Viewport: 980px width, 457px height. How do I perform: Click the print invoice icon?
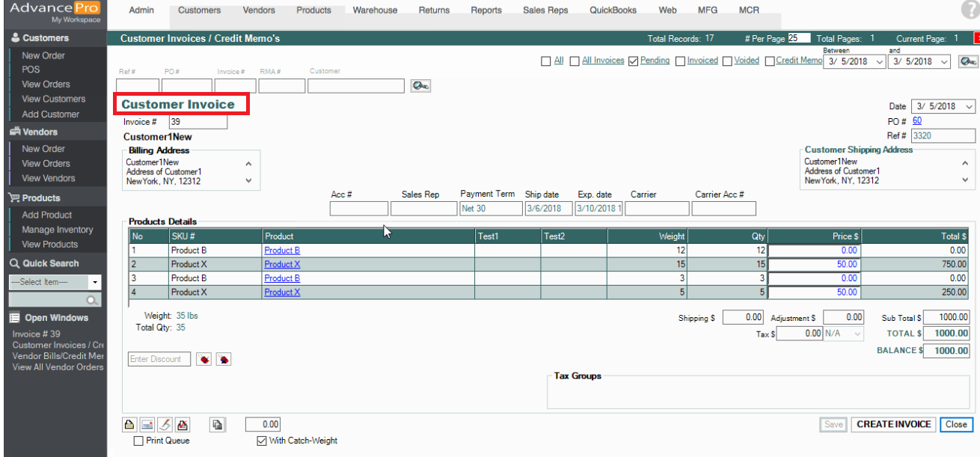coord(129,425)
